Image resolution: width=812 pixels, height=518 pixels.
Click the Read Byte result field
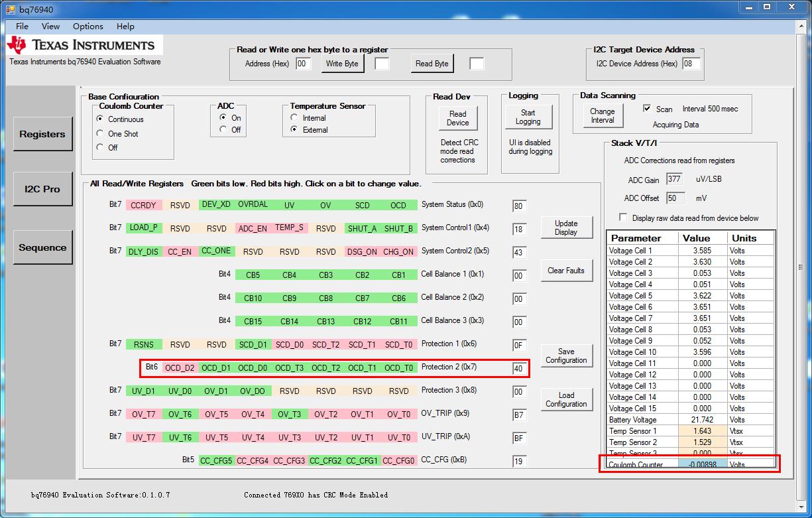(477, 64)
